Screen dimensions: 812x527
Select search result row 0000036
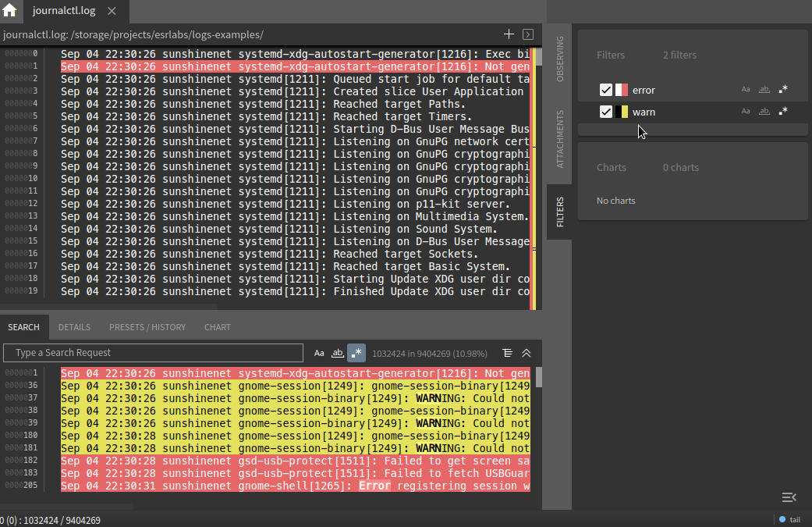(295, 386)
